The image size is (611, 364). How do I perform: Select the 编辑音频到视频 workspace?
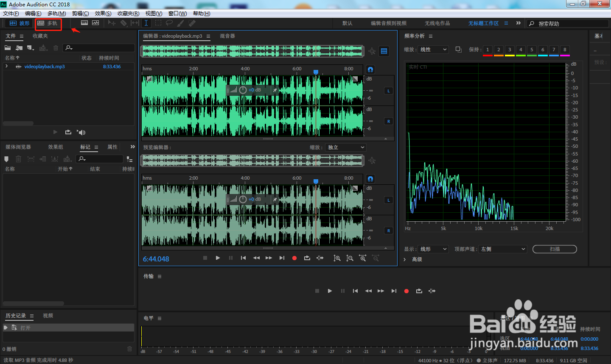389,23
